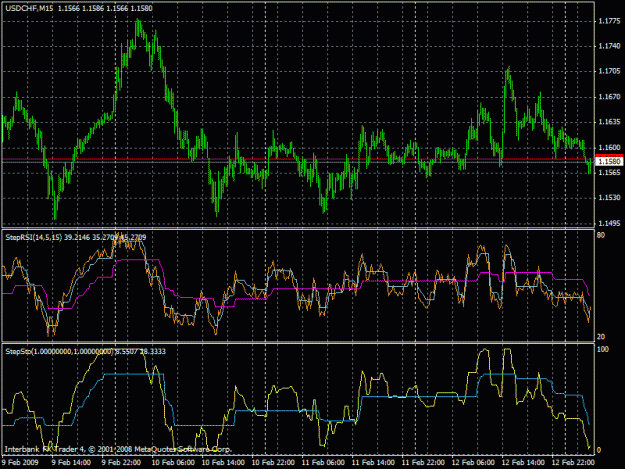Click the 9 Feb 14:00 time label
The image size is (625, 469).
tap(71, 463)
